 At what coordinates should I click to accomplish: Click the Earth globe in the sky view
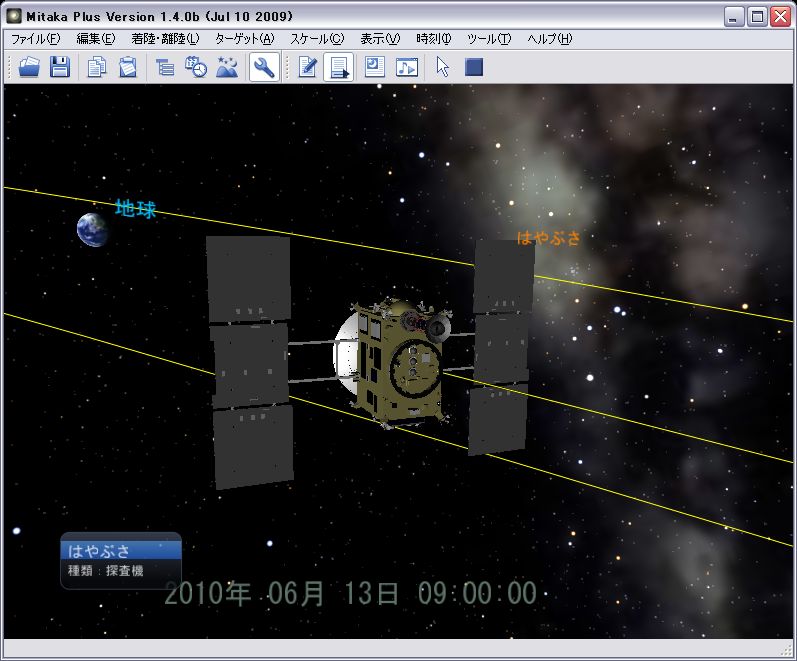92,230
